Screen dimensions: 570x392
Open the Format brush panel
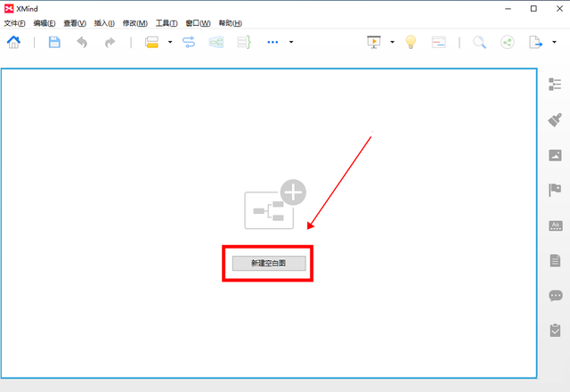tap(555, 119)
